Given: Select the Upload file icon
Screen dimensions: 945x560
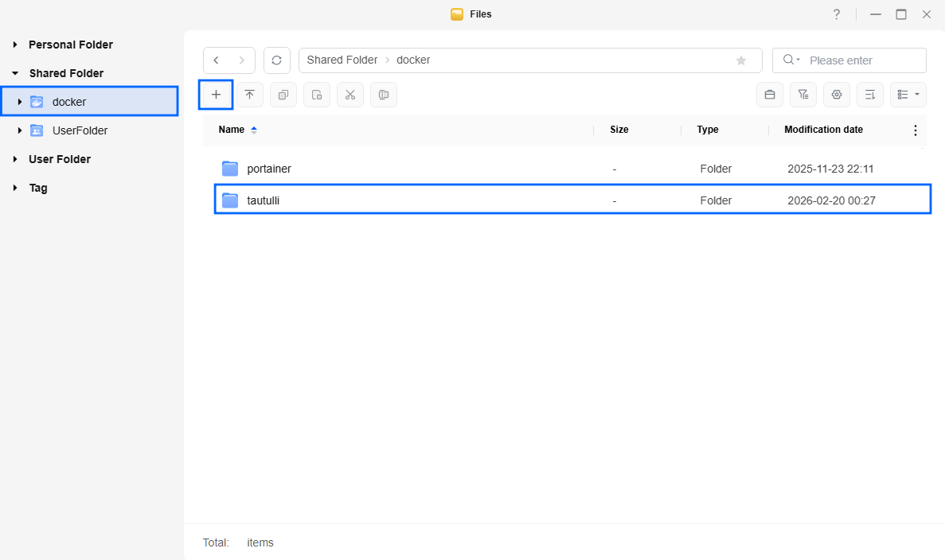Looking at the screenshot, I should coord(249,94).
